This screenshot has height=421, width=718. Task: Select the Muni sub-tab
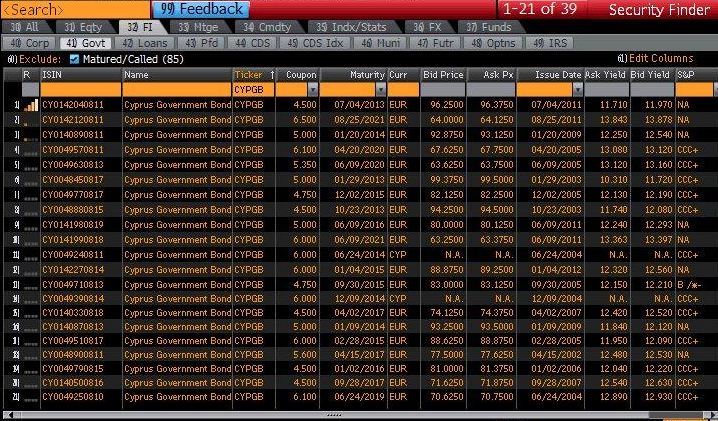(381, 43)
